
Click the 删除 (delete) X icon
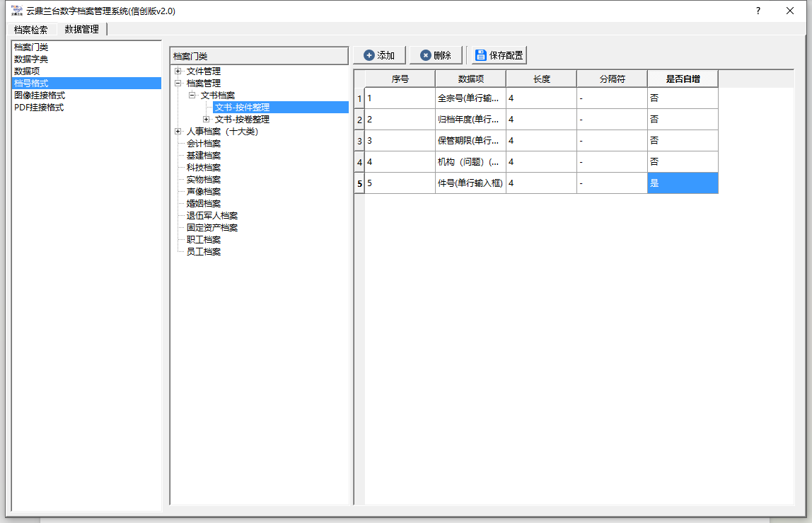click(x=425, y=55)
